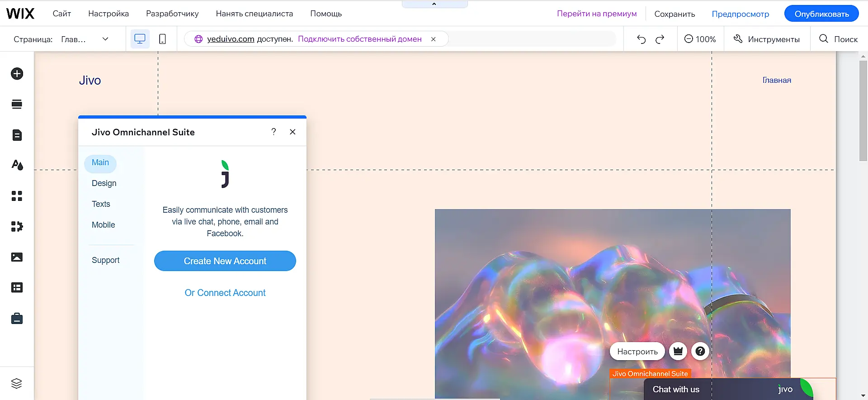This screenshot has height=400, width=868.
Task: Open the Layers icon at bottom left
Action: pos(17,383)
